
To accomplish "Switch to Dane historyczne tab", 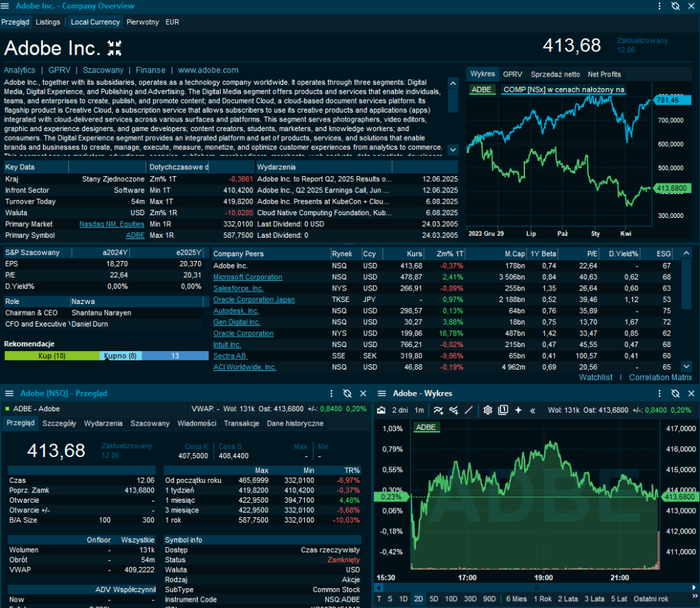I will pyautogui.click(x=295, y=424).
